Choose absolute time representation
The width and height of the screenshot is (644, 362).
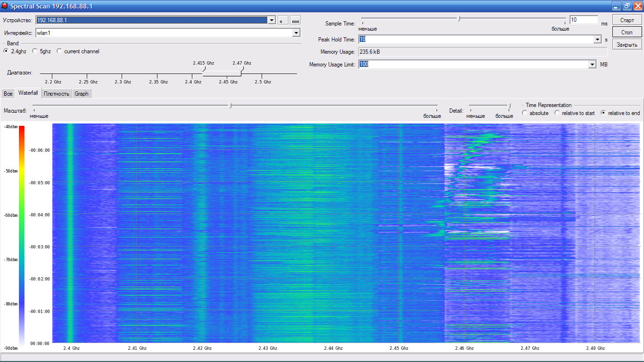(525, 113)
